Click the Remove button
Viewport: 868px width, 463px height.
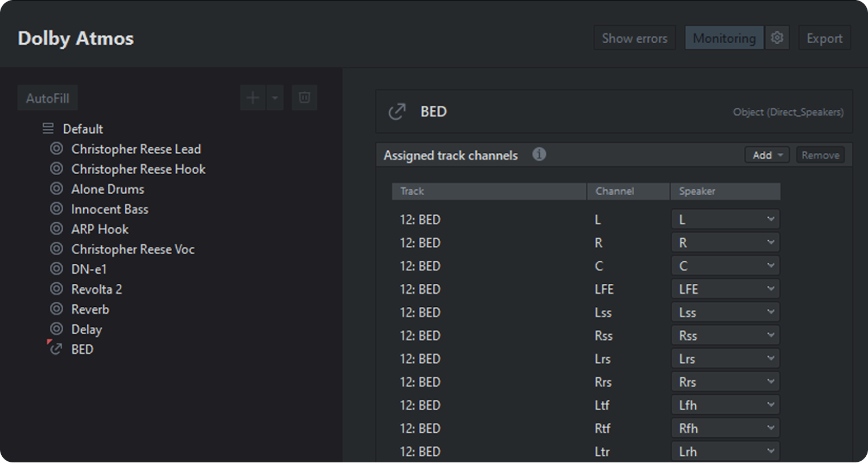(820, 155)
